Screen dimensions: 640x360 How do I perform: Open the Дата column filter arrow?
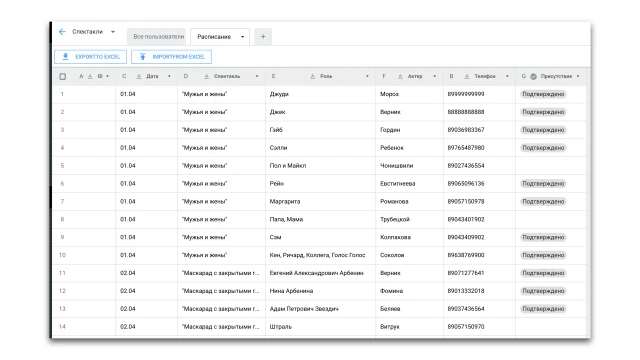coord(169,76)
